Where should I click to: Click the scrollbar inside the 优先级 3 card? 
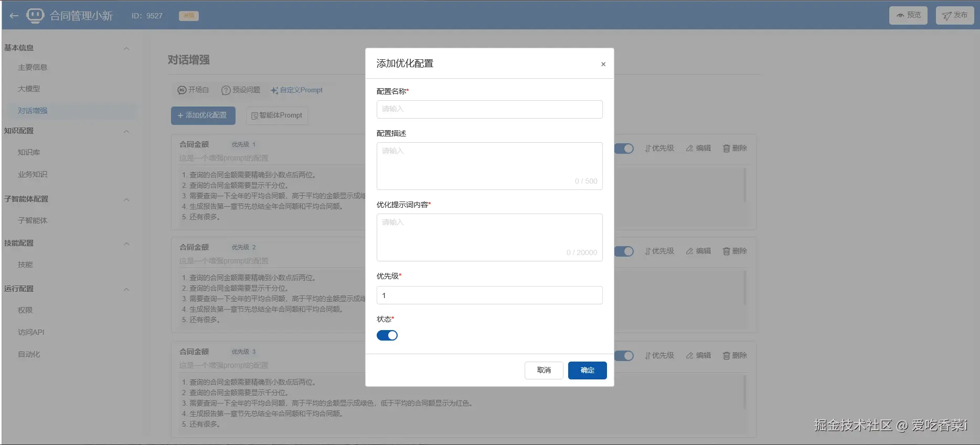(x=744, y=392)
